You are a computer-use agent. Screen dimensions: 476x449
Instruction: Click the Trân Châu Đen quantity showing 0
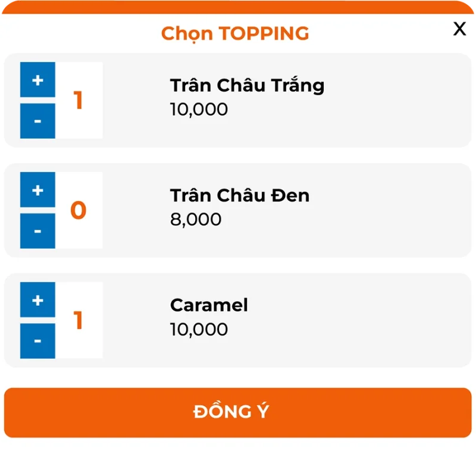[x=79, y=211]
